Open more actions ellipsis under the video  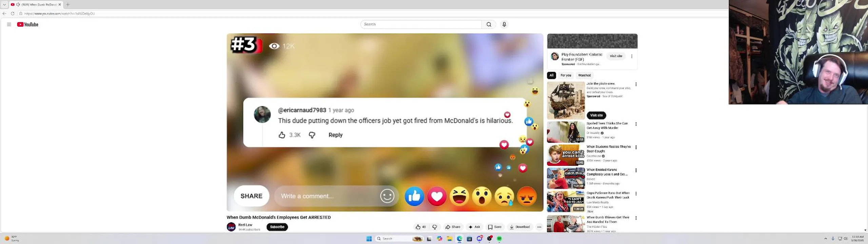(x=539, y=227)
